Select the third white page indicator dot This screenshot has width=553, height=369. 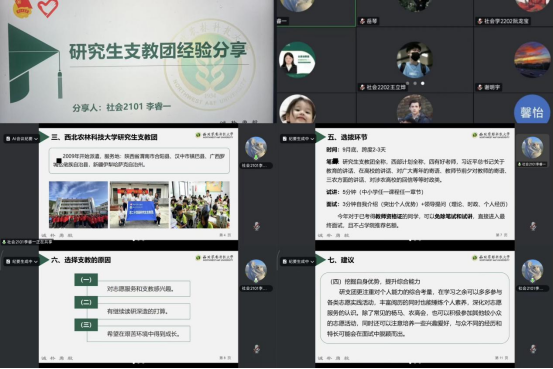[x=423, y=83]
